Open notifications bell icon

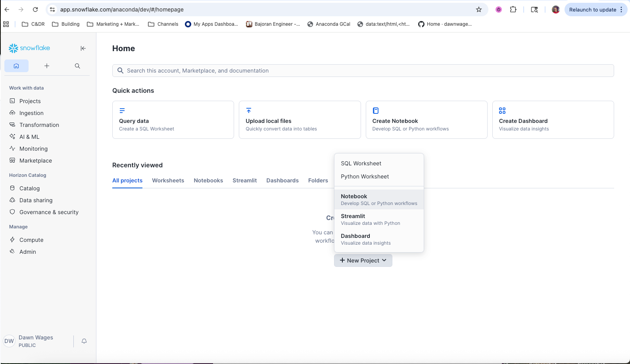[x=84, y=341]
